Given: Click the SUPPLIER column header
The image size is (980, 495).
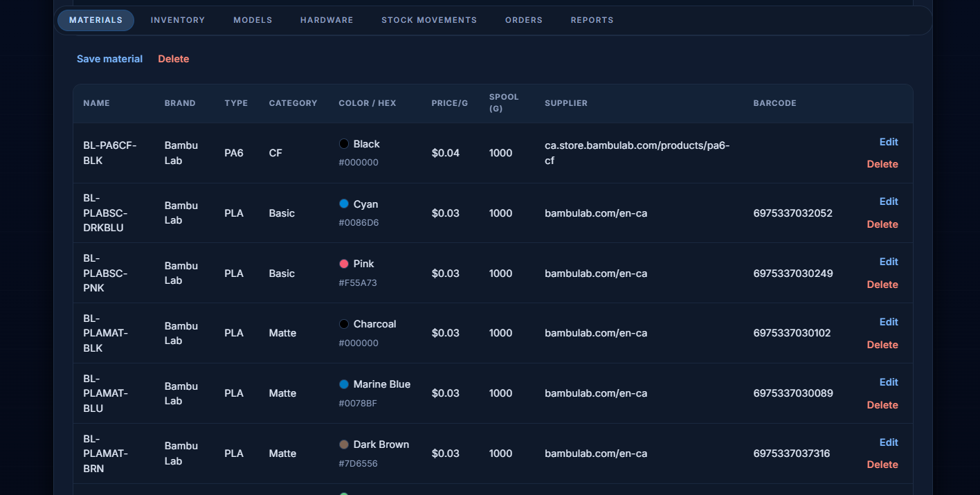Looking at the screenshot, I should click(566, 103).
